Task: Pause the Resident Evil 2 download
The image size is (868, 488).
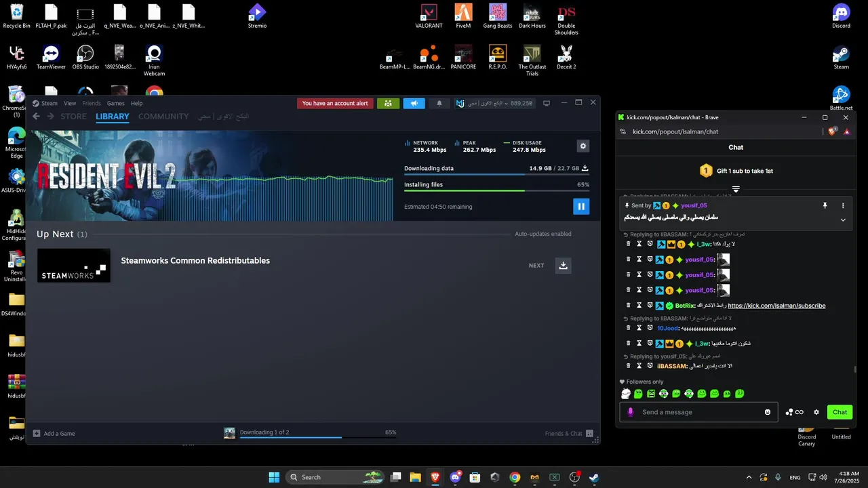Action: [x=581, y=206]
